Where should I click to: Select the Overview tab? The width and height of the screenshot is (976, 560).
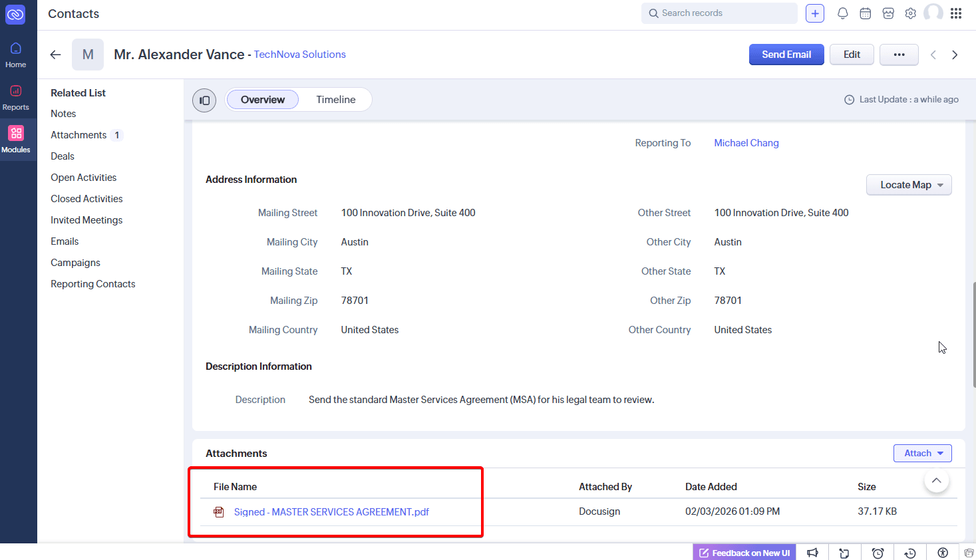pyautogui.click(x=263, y=100)
